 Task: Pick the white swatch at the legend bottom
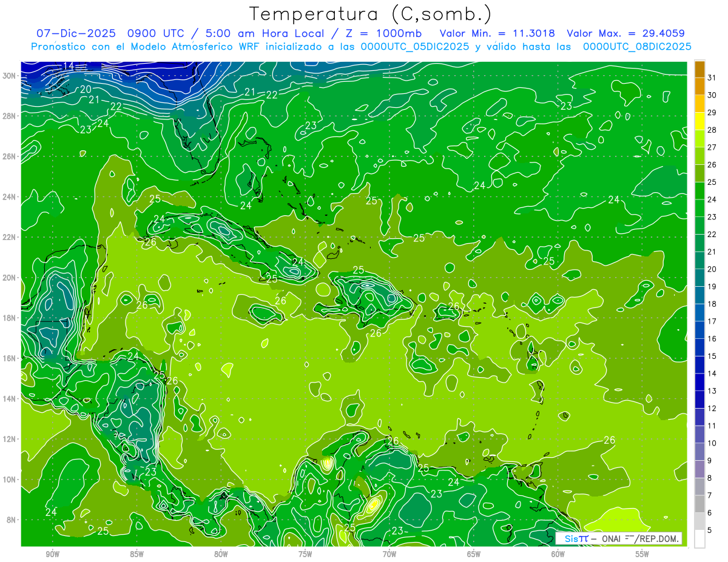pyautogui.click(x=699, y=538)
